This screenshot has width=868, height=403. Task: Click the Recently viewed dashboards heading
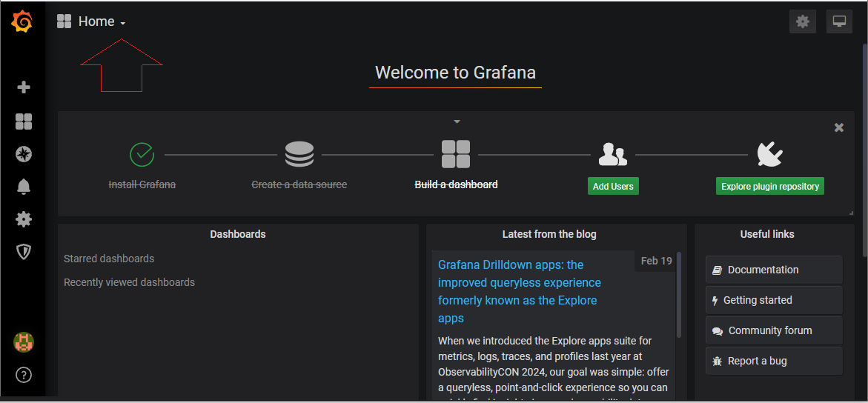129,282
